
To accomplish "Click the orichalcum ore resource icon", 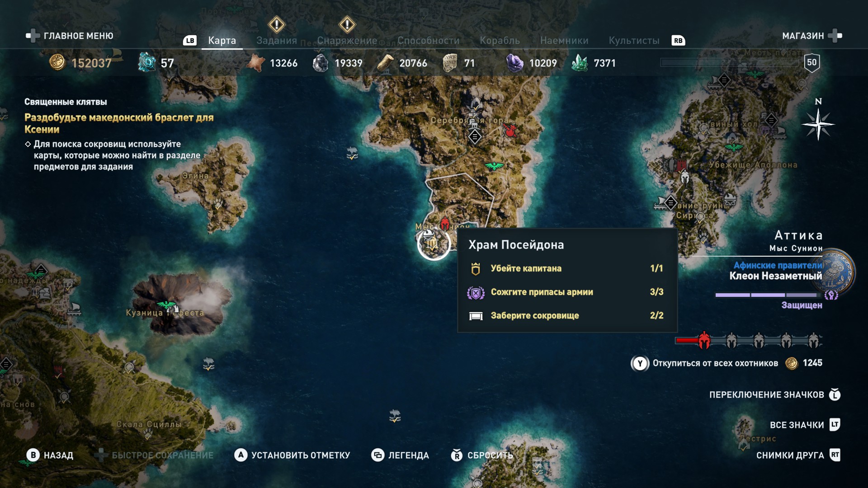I will (147, 62).
